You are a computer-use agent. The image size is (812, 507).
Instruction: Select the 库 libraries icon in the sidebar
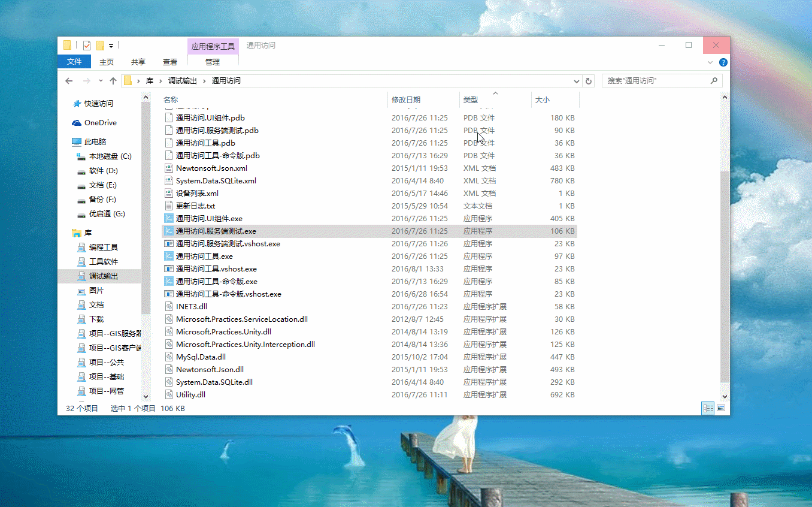pyautogui.click(x=77, y=233)
